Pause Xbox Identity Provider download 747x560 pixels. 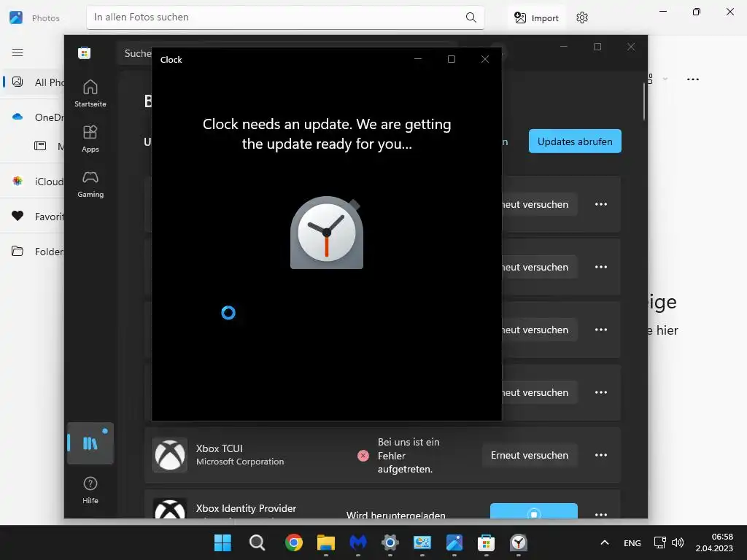(533, 511)
